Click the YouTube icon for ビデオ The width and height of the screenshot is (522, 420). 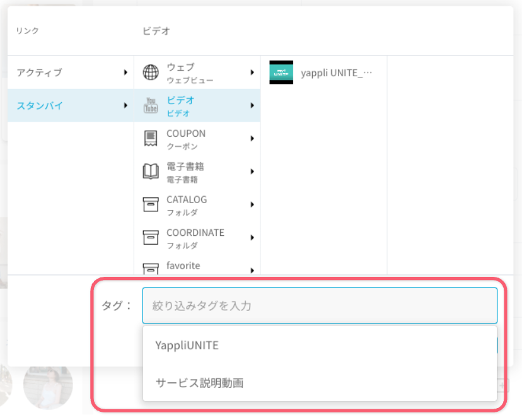point(151,105)
